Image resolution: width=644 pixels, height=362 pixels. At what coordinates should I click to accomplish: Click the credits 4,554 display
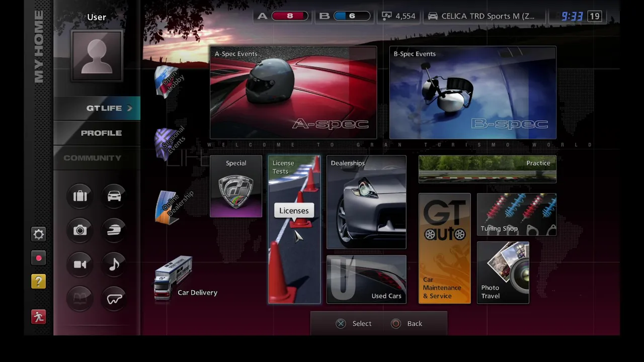(399, 16)
